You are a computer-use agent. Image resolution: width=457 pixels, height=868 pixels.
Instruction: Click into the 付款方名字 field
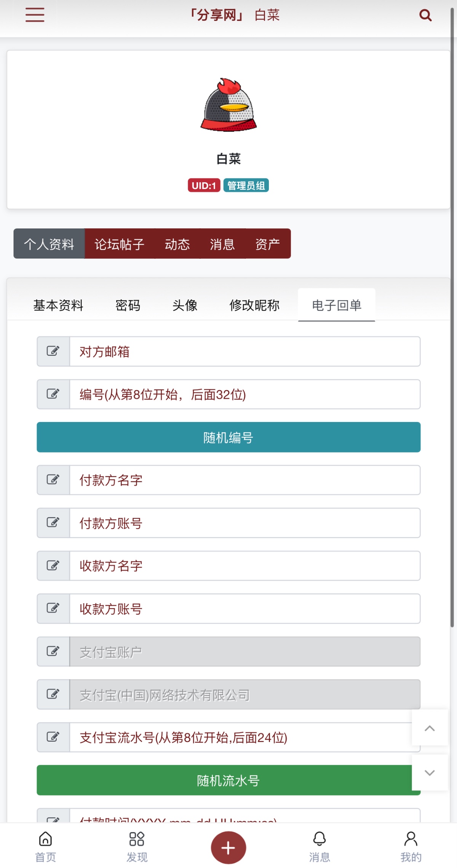(x=244, y=480)
